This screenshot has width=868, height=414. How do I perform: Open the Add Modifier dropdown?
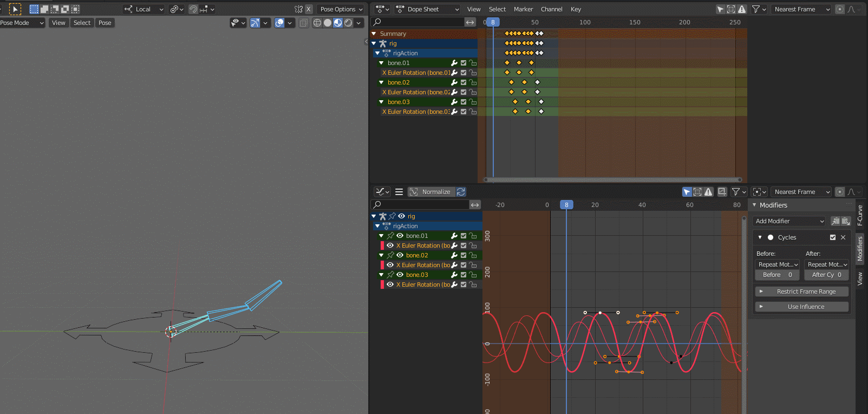790,221
